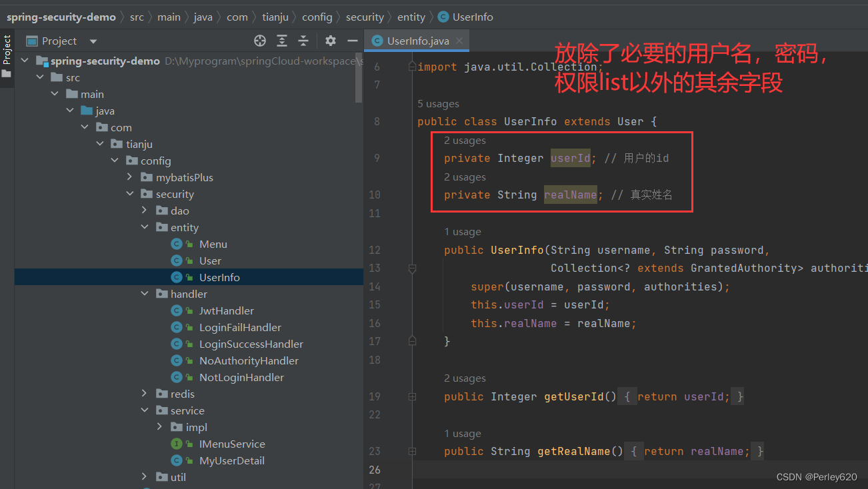Click the Project tree vertical scrollbar
868x489 pixels.
coord(359,79)
